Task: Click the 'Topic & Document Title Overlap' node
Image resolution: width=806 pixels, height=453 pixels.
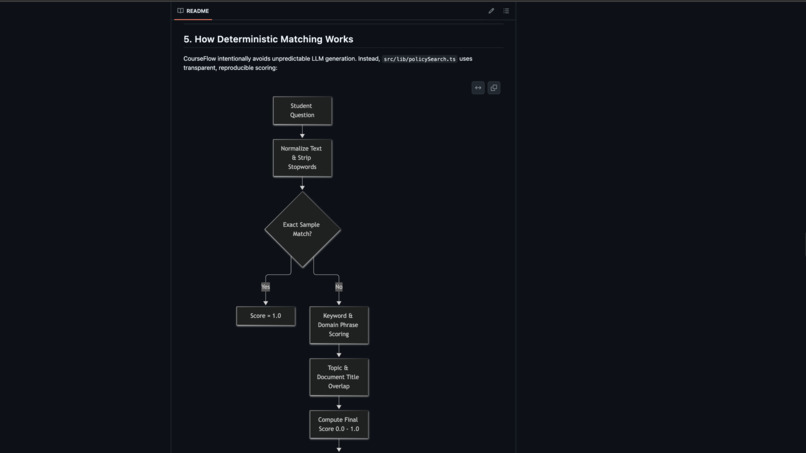Action: (x=339, y=377)
